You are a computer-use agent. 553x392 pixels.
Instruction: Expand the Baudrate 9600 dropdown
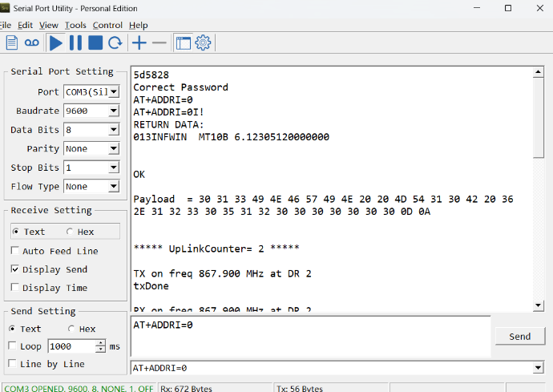click(x=114, y=111)
